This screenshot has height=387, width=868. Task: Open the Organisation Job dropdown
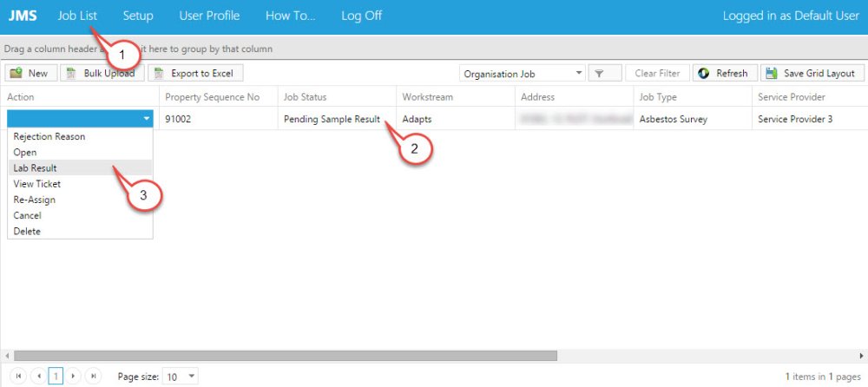[522, 73]
